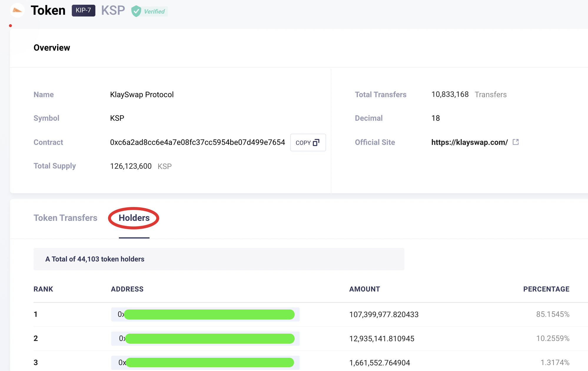Open the external link icon beside Official Site
588x371 pixels.
tap(516, 142)
